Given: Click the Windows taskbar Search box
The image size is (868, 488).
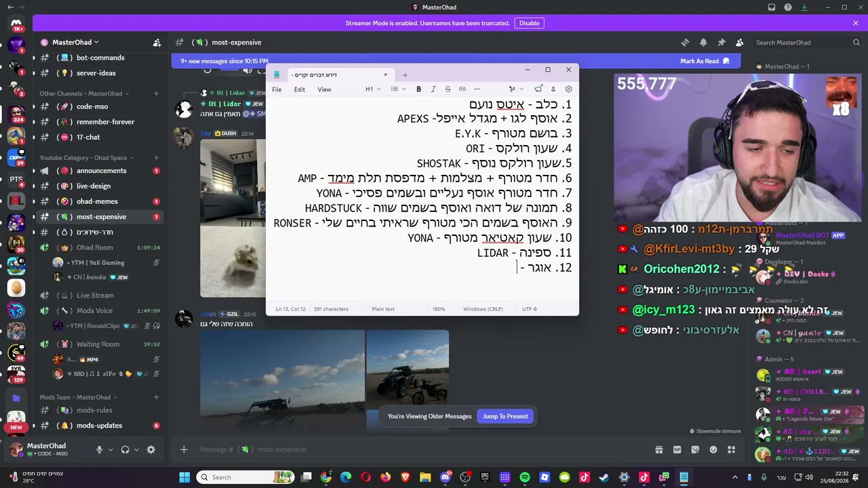Looking at the screenshot, I should click(245, 477).
